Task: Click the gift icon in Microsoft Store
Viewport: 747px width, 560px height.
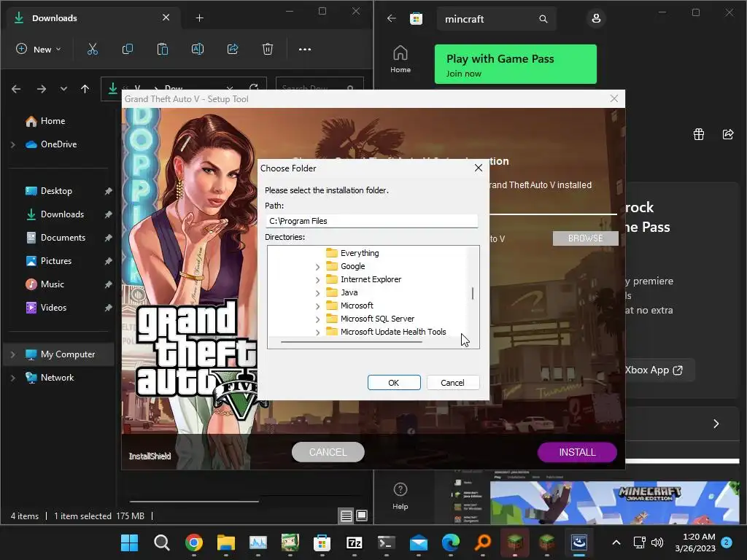Action: (698, 134)
